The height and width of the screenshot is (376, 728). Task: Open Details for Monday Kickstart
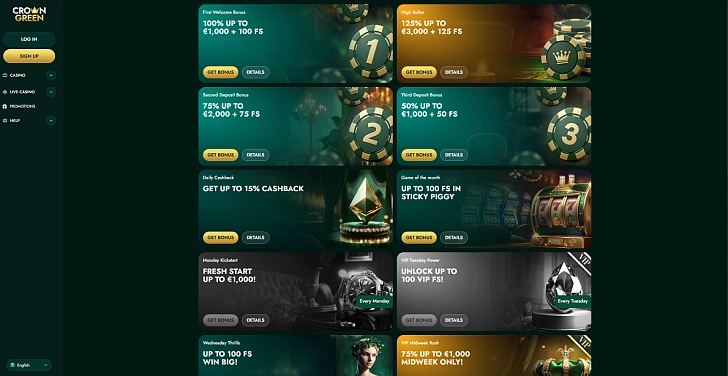pyautogui.click(x=255, y=320)
